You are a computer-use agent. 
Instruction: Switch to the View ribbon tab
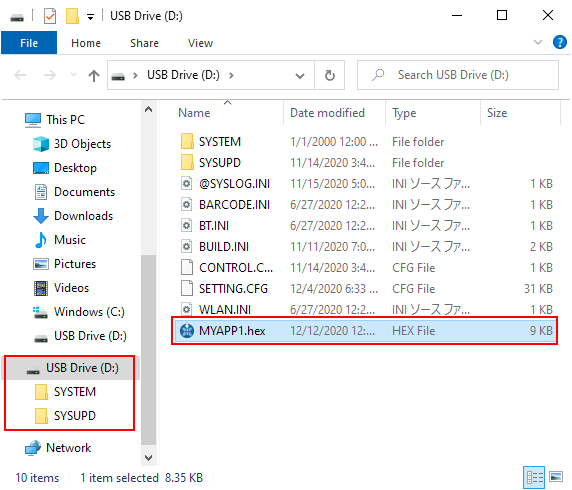tap(200, 43)
